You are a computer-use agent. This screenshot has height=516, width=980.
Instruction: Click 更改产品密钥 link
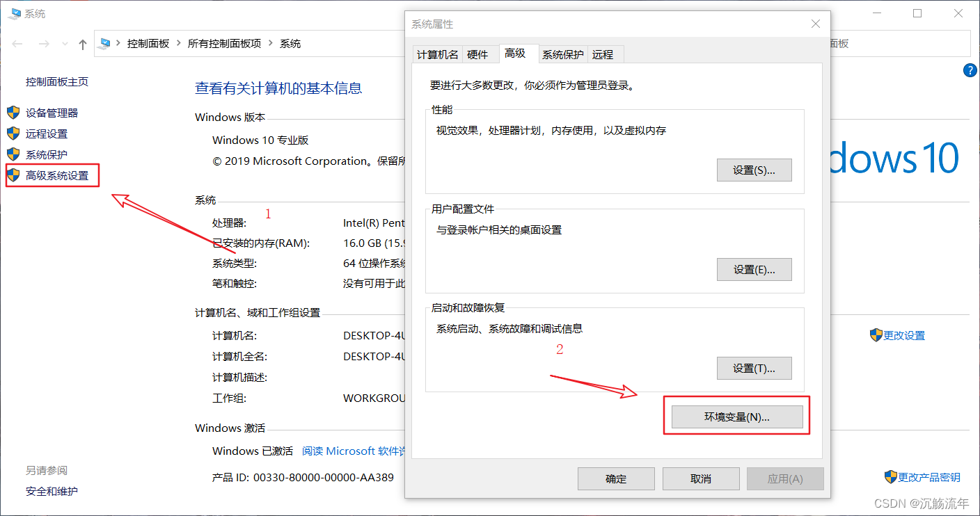pos(929,477)
